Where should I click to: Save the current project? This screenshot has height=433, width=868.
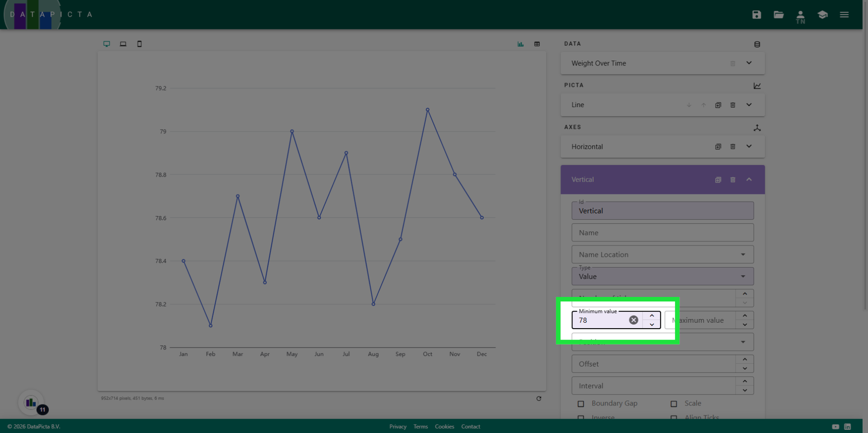pos(756,14)
